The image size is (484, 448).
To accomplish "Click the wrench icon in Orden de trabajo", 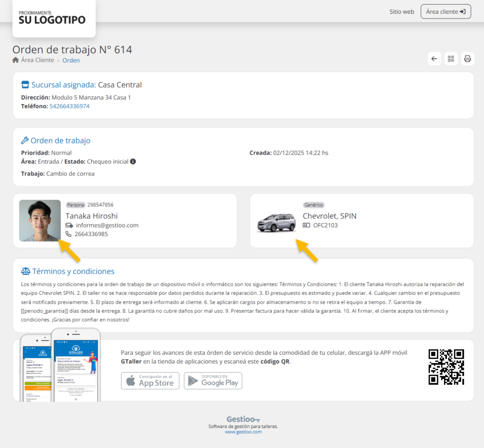I will pos(25,141).
